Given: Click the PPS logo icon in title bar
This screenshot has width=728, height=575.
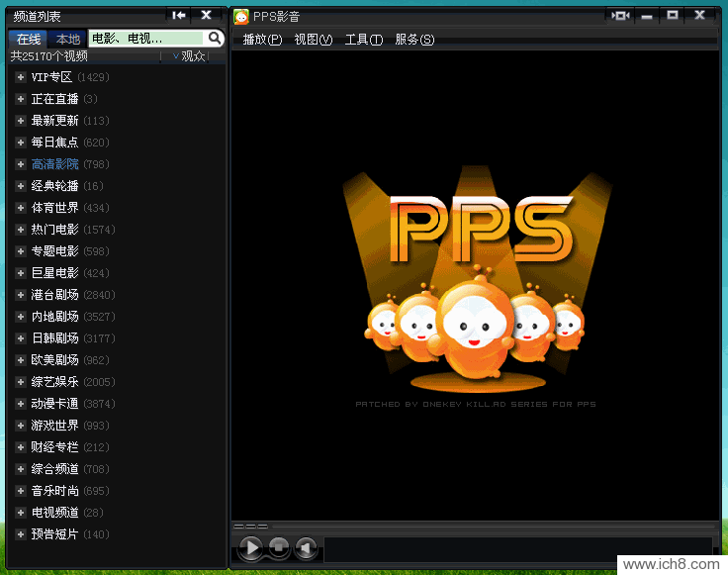Looking at the screenshot, I should click(x=241, y=16).
